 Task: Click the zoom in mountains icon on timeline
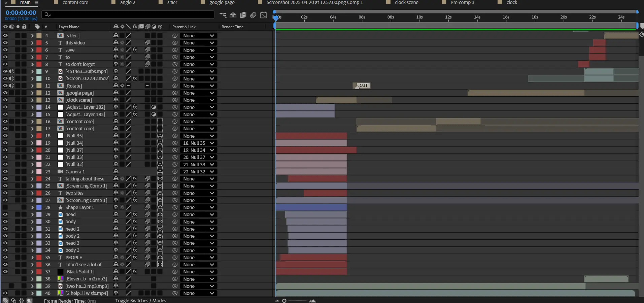312,301
